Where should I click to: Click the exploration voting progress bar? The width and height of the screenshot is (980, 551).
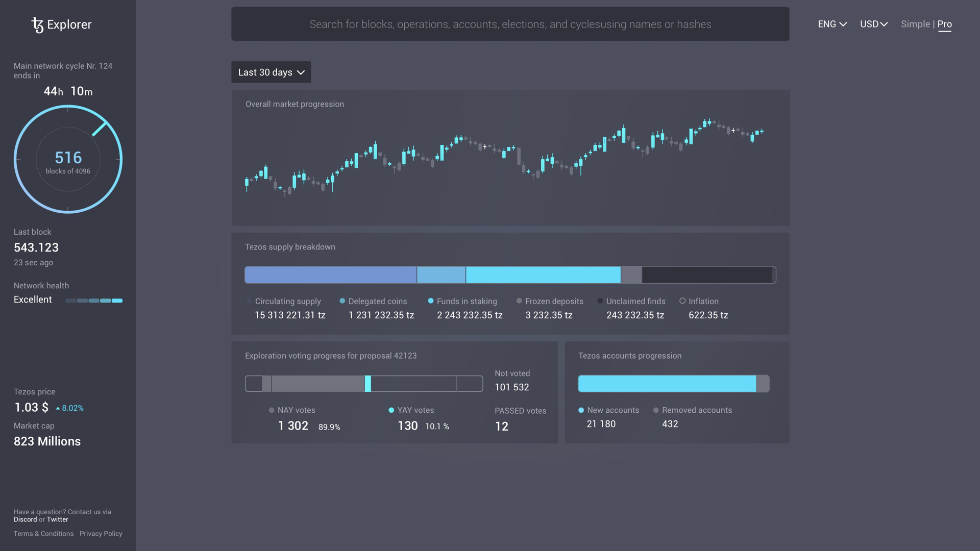[363, 384]
